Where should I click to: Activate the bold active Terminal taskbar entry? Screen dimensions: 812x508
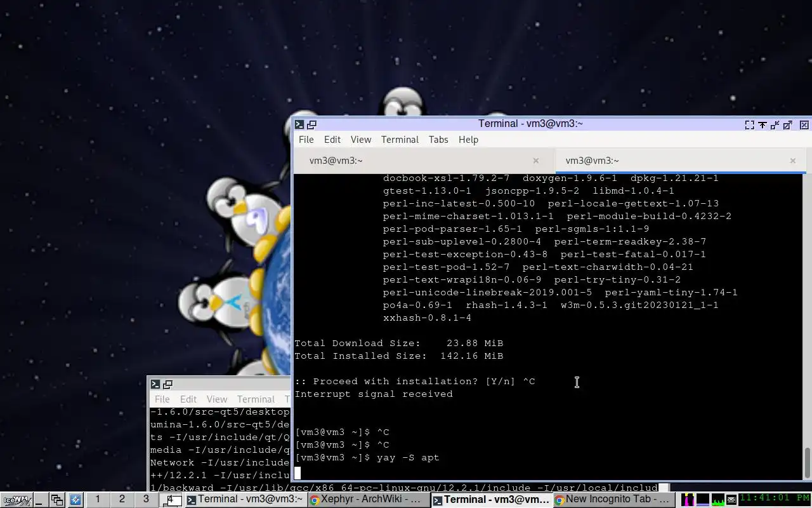click(x=490, y=500)
